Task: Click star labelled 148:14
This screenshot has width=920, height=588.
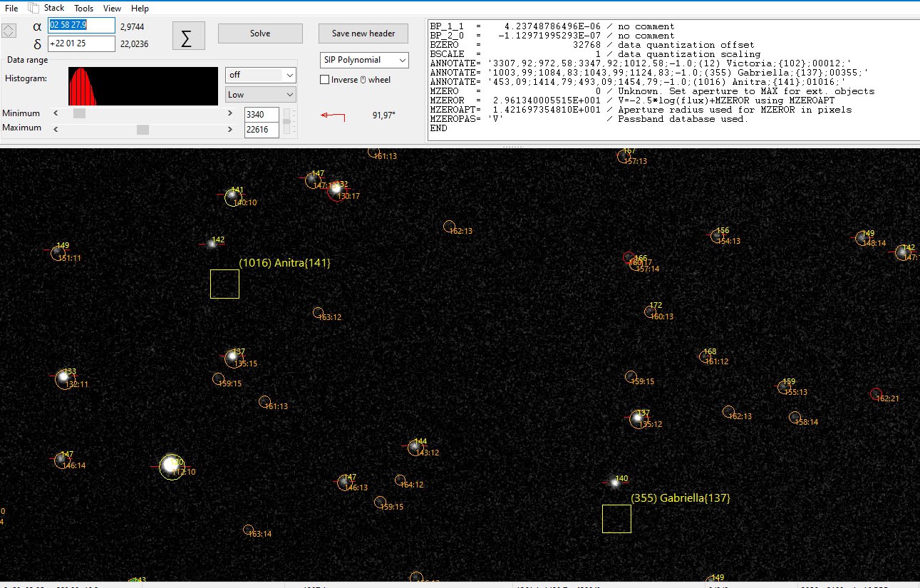Action: click(x=862, y=238)
